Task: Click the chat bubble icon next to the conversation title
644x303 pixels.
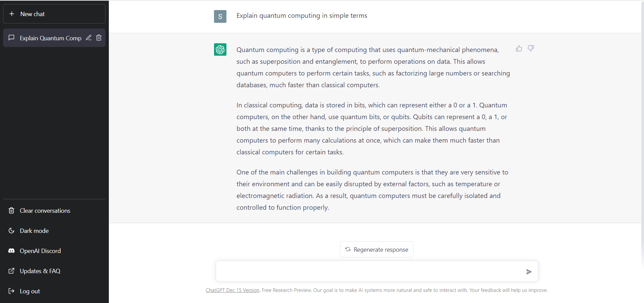Action: [11, 38]
